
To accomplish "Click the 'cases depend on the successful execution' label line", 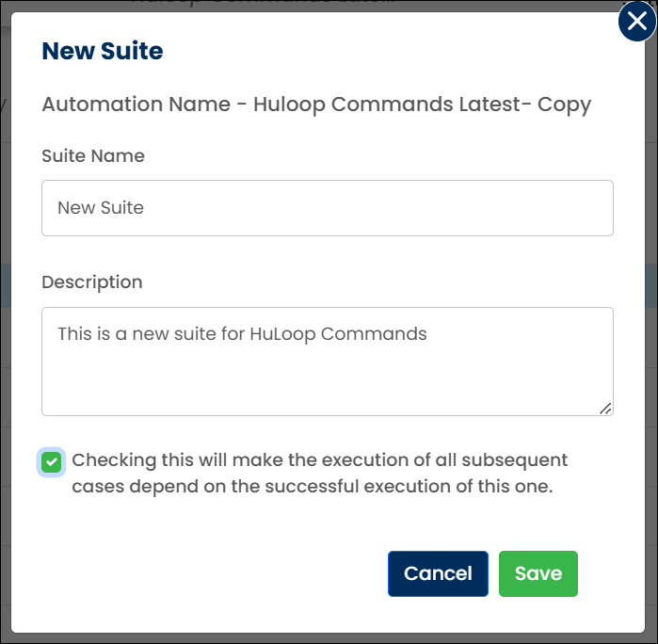I will [313, 487].
